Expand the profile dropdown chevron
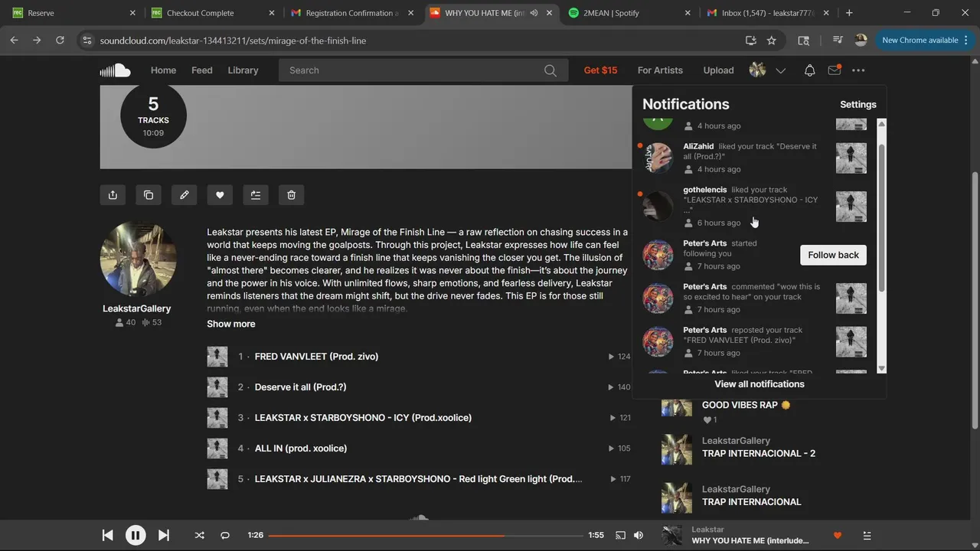Viewport: 980px width, 551px height. coord(780,70)
